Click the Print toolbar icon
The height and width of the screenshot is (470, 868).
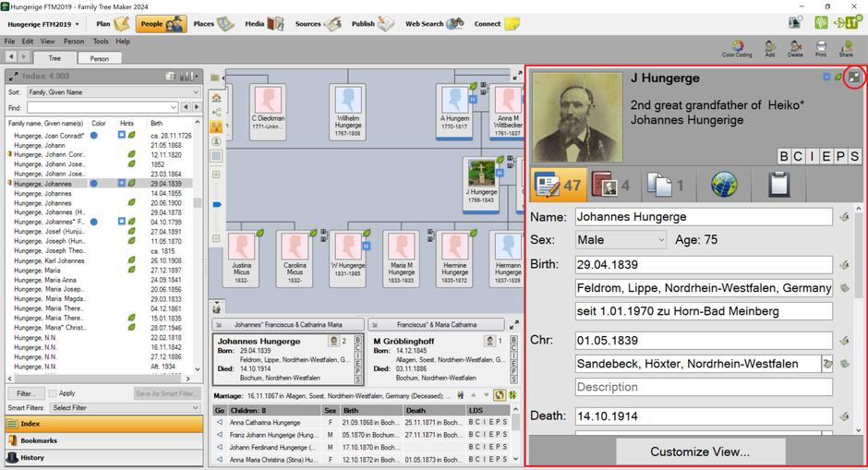point(821,49)
